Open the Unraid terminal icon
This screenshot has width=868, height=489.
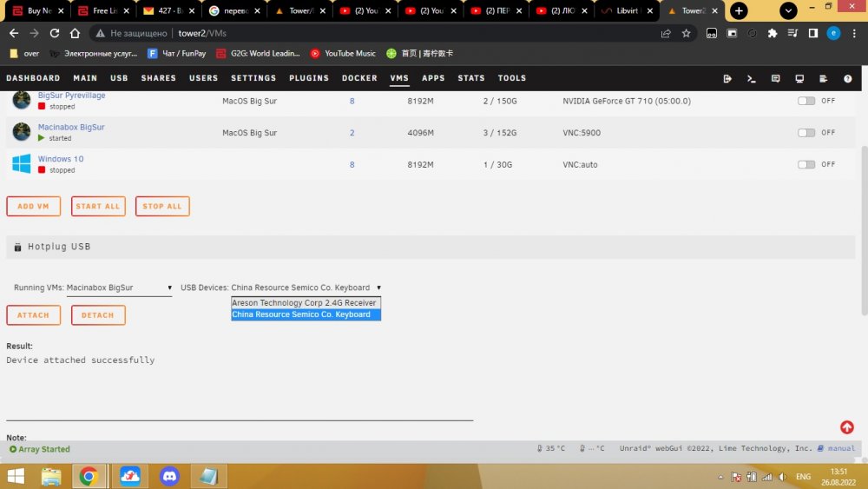(751, 79)
